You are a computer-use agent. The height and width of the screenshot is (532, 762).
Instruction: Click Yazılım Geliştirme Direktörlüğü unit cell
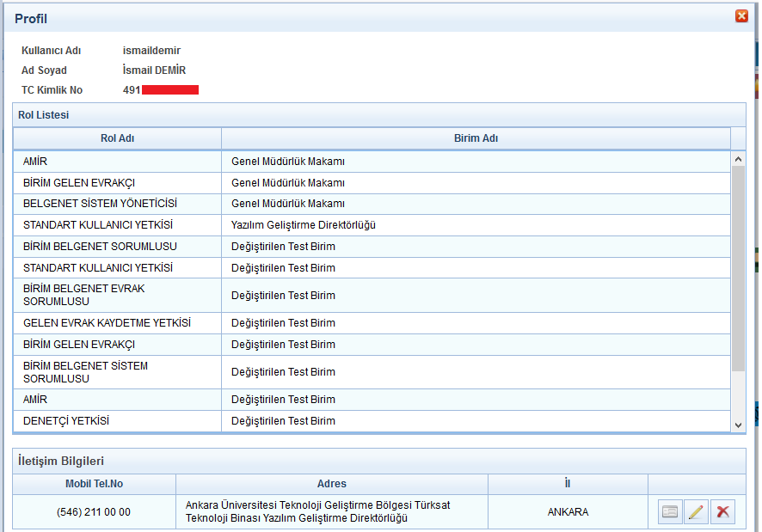coord(304,225)
